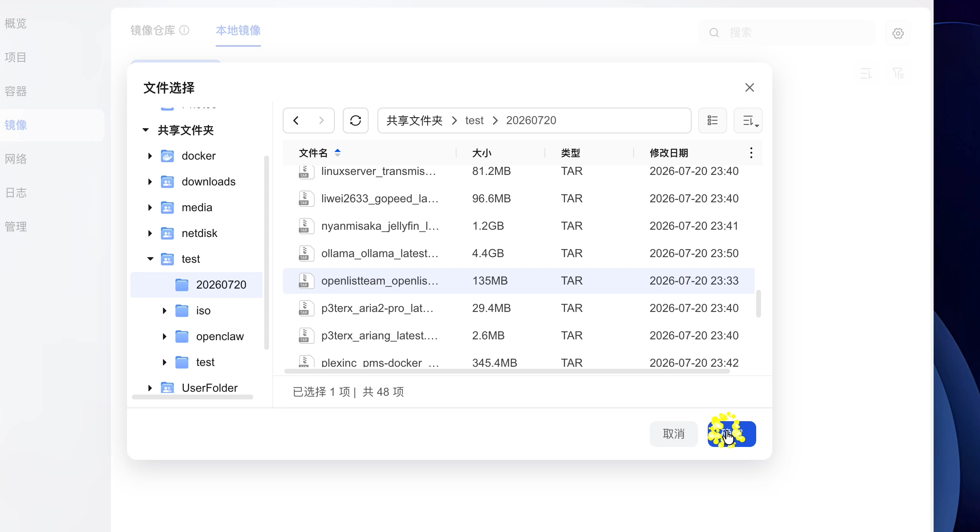Click the search field at the top
Image resolution: width=980 pixels, height=532 pixels.
coord(786,33)
